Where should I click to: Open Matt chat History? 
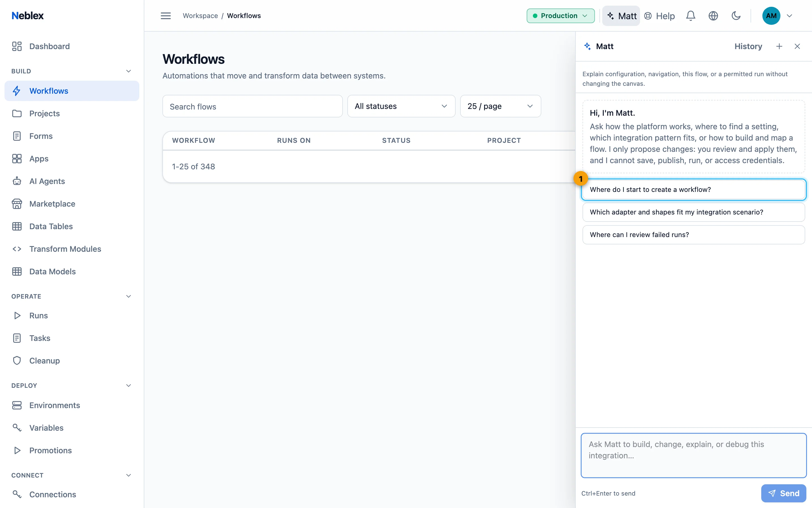[748, 46]
